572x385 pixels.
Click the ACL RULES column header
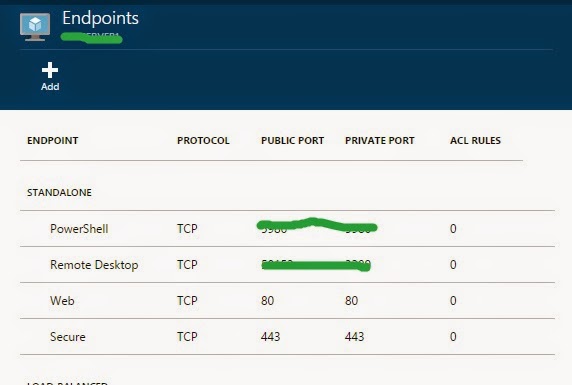[475, 140]
